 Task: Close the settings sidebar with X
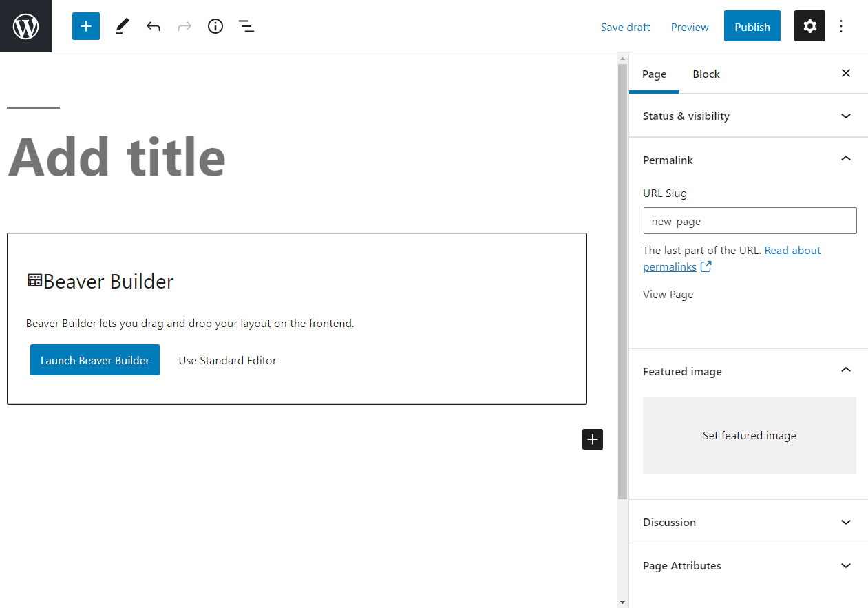[846, 73]
